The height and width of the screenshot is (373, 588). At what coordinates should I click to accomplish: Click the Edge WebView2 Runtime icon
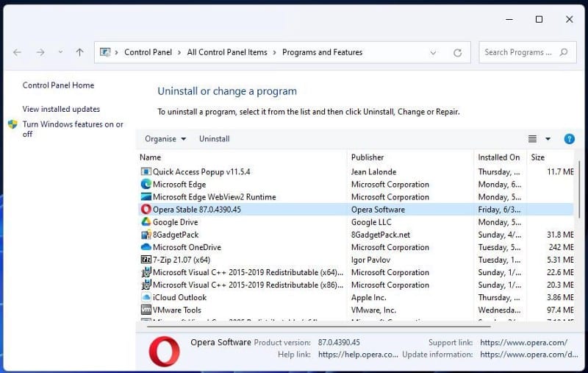(x=146, y=196)
